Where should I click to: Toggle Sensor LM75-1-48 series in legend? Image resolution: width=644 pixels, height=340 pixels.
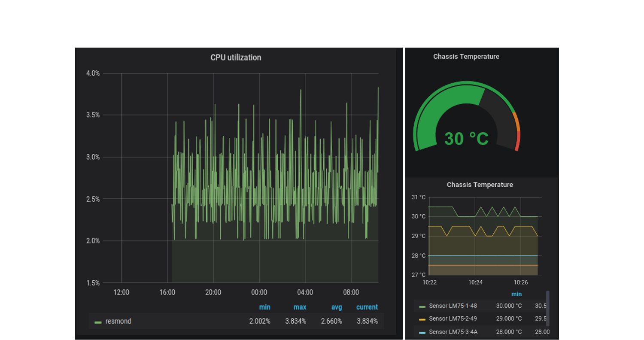click(453, 306)
